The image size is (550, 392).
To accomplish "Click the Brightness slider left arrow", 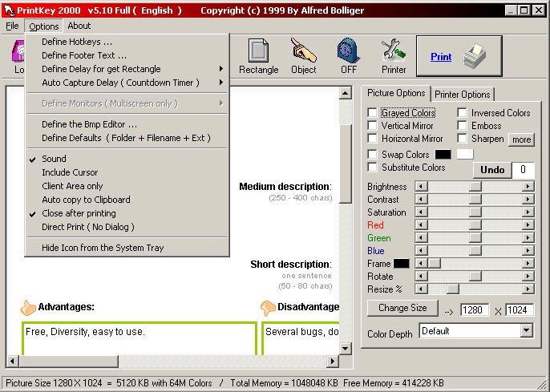I will coord(421,186).
